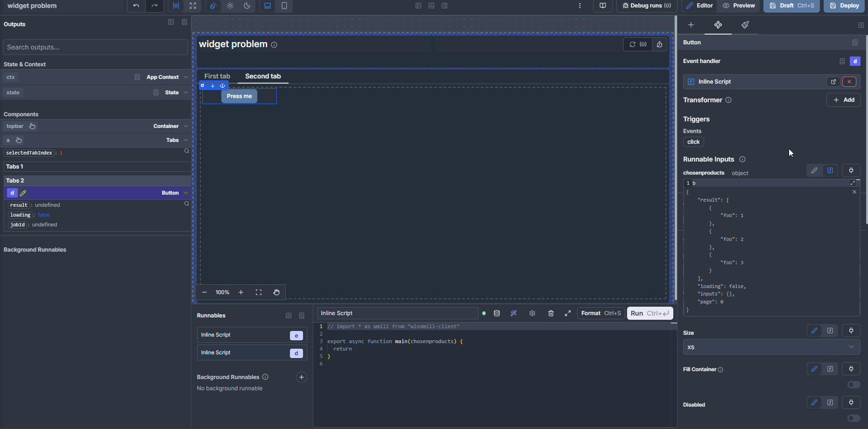868x429 pixels.
Task: Select the fixed-width layout icon
Action: [176, 6]
